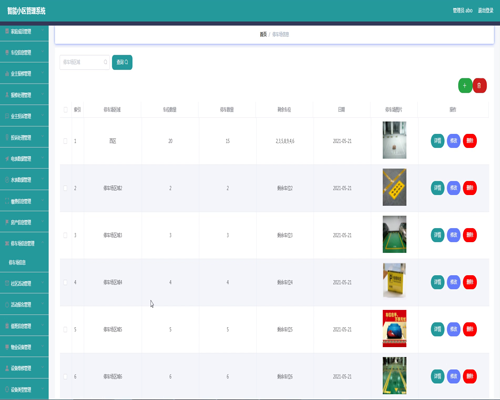Image resolution: width=500 pixels, height=400 pixels.
Task: Click the blue edit button in row 2
Action: click(x=453, y=188)
